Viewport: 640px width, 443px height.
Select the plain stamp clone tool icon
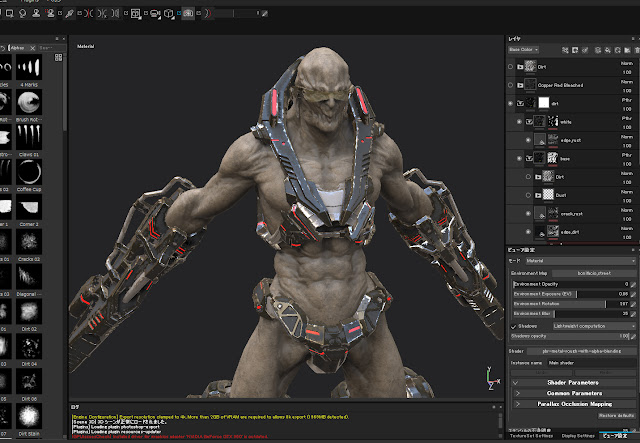pyautogui.click(x=36, y=13)
